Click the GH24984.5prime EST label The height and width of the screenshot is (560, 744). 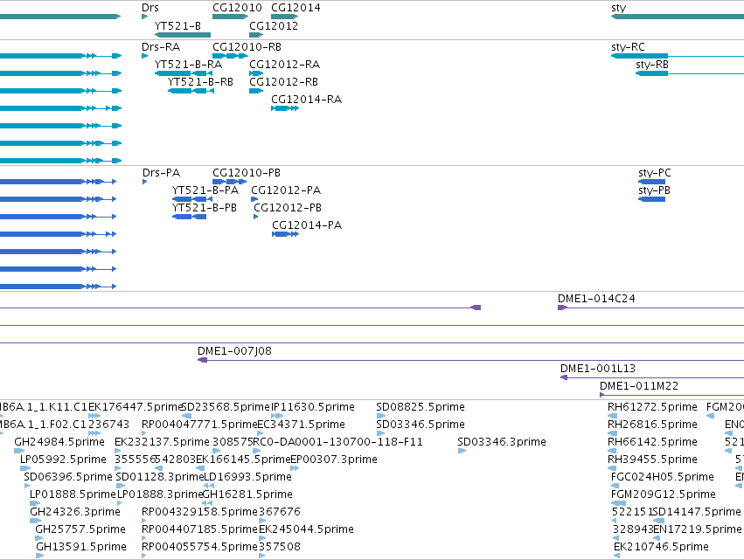point(59,442)
